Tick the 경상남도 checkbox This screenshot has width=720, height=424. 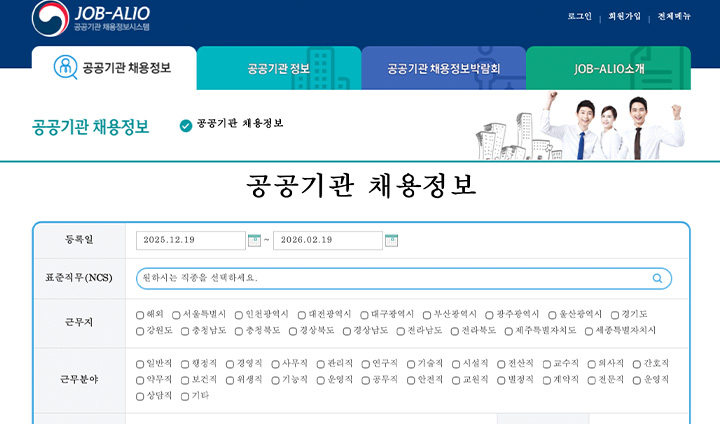pyautogui.click(x=347, y=331)
